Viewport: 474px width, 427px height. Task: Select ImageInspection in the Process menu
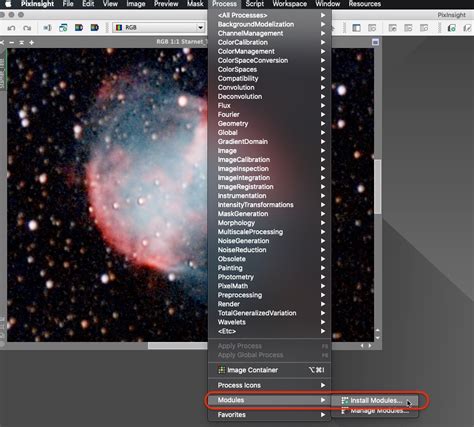pyautogui.click(x=269, y=169)
